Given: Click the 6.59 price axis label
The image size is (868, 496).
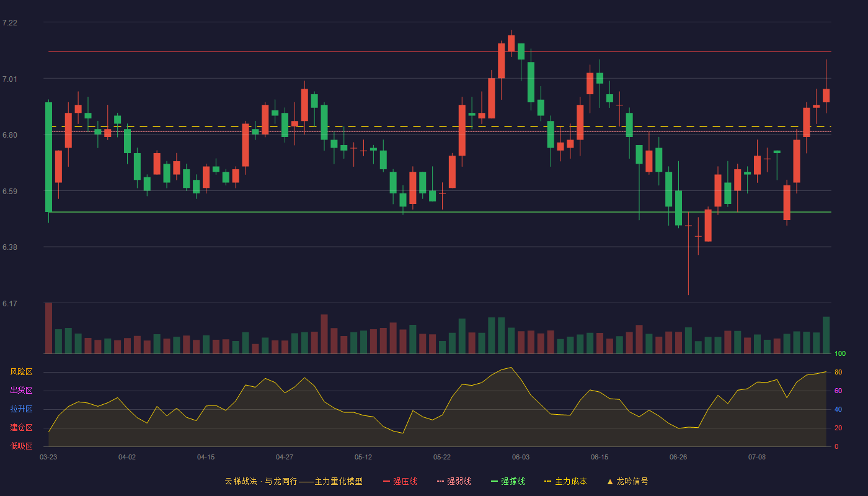Looking at the screenshot, I should pos(10,192).
